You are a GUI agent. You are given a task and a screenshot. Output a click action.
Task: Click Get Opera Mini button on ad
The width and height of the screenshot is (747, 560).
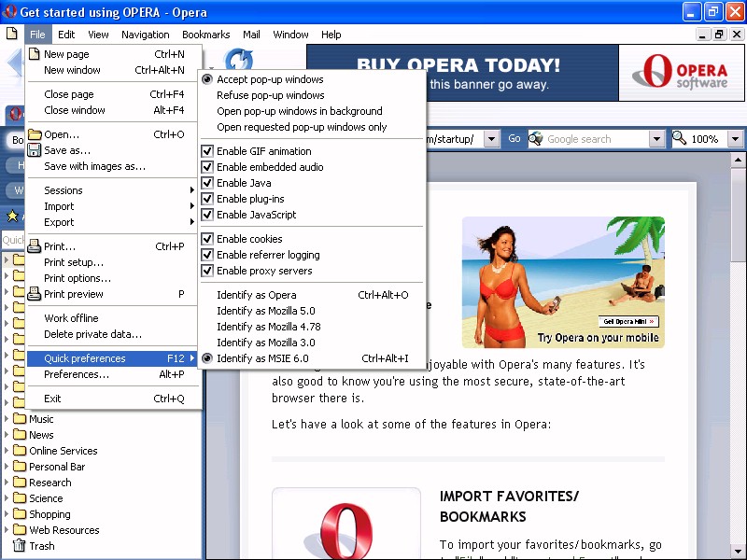pos(628,321)
